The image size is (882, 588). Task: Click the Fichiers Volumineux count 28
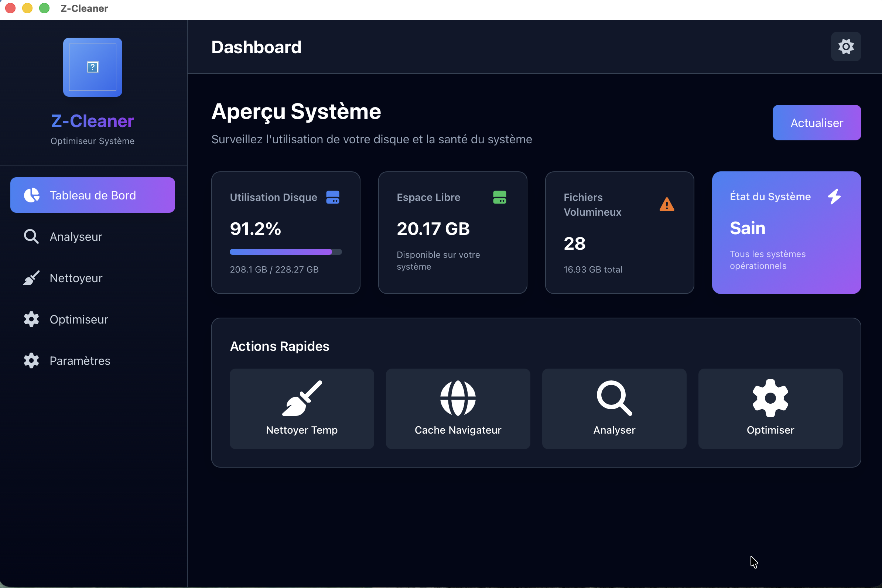[x=574, y=244]
